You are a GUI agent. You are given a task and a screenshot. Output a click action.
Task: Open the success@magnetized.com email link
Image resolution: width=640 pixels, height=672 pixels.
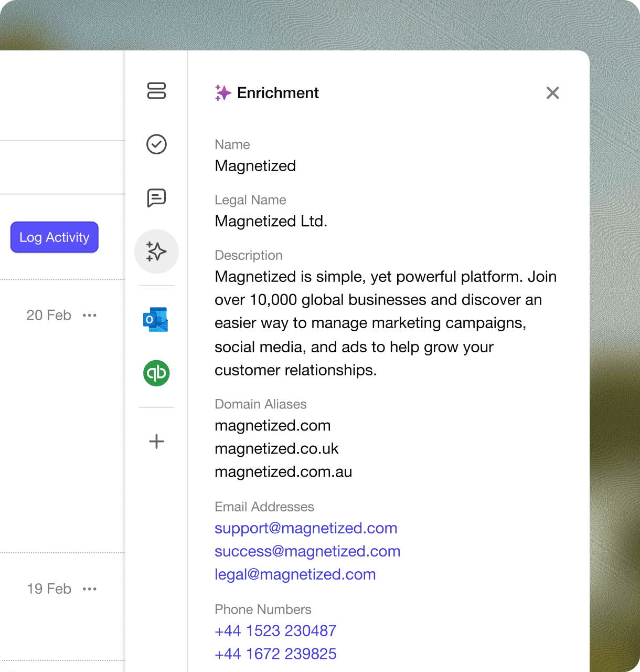point(307,551)
